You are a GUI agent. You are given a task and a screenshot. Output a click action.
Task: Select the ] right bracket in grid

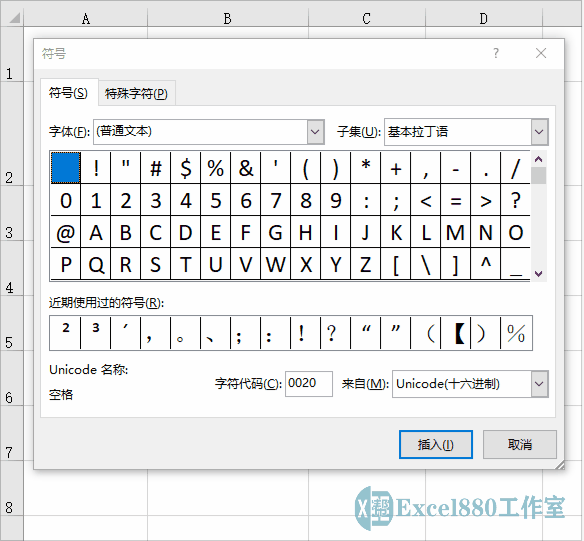tap(456, 264)
